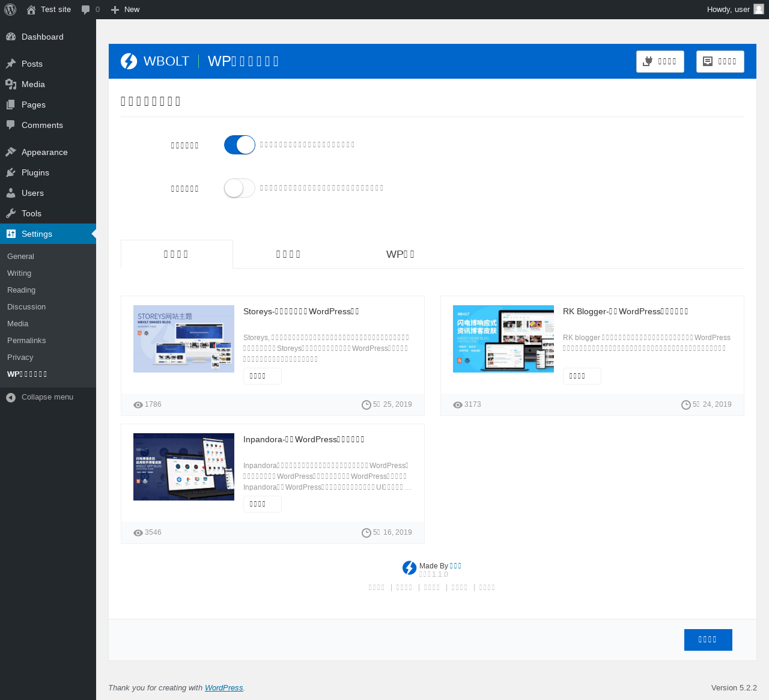Screen dimensions: 769x700
Task: Click the Version 5.2.2 footer text
Action: [x=734, y=688]
